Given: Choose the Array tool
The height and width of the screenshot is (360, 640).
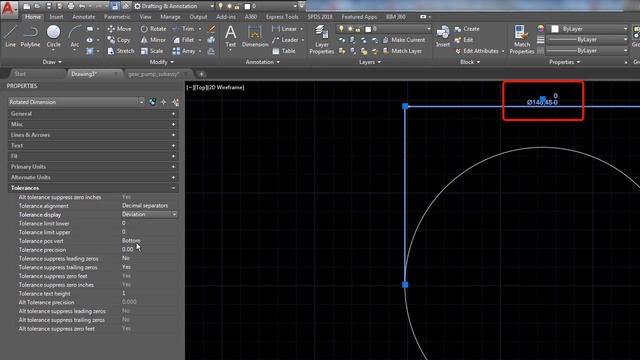Looking at the screenshot, I should click(x=184, y=51).
